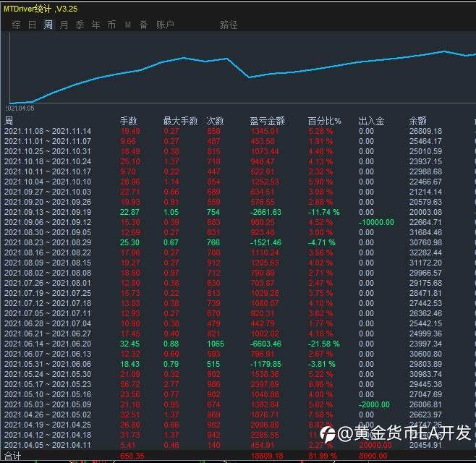Select row 2021.06.28 ~ 2021.07.04
The width and height of the screenshot is (476, 463).
click(238, 323)
